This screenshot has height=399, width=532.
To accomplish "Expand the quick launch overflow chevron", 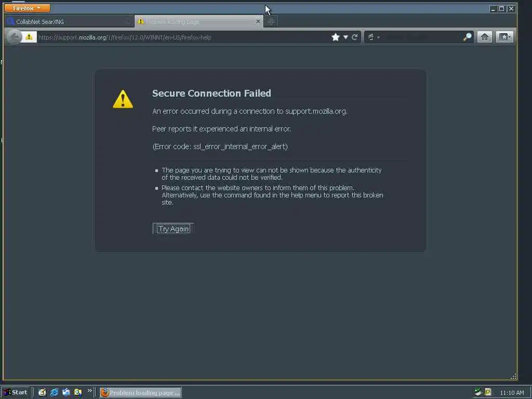I will [x=89, y=391].
